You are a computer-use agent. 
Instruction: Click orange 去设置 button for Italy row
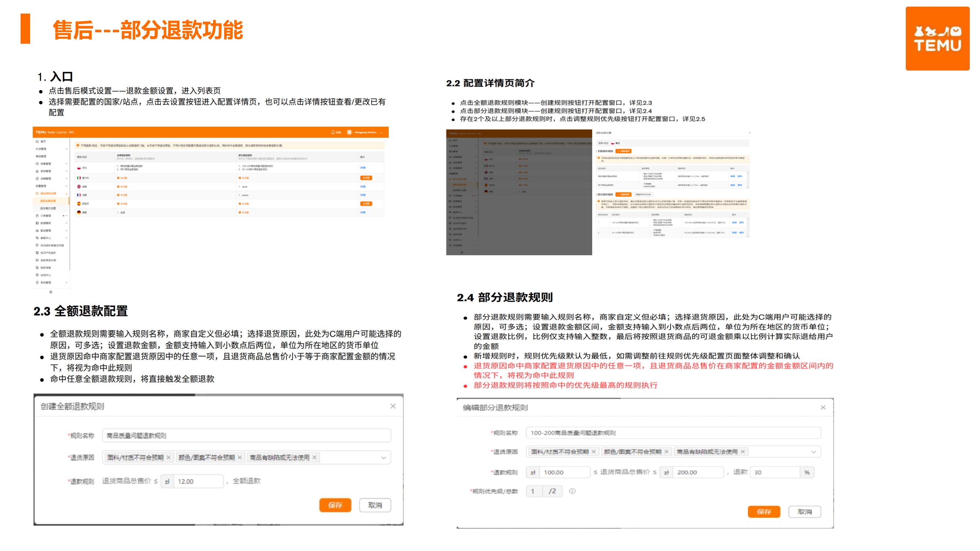coord(366,178)
